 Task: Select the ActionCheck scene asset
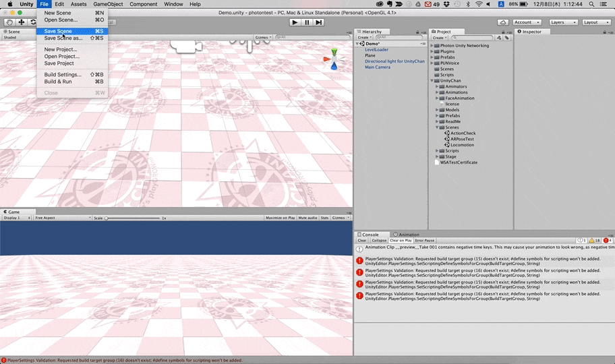(460, 133)
